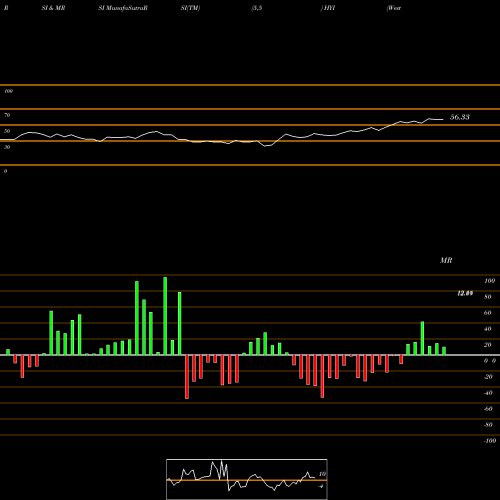Click the ') HYI' header text
The image size is (500, 500).
click(328, 8)
